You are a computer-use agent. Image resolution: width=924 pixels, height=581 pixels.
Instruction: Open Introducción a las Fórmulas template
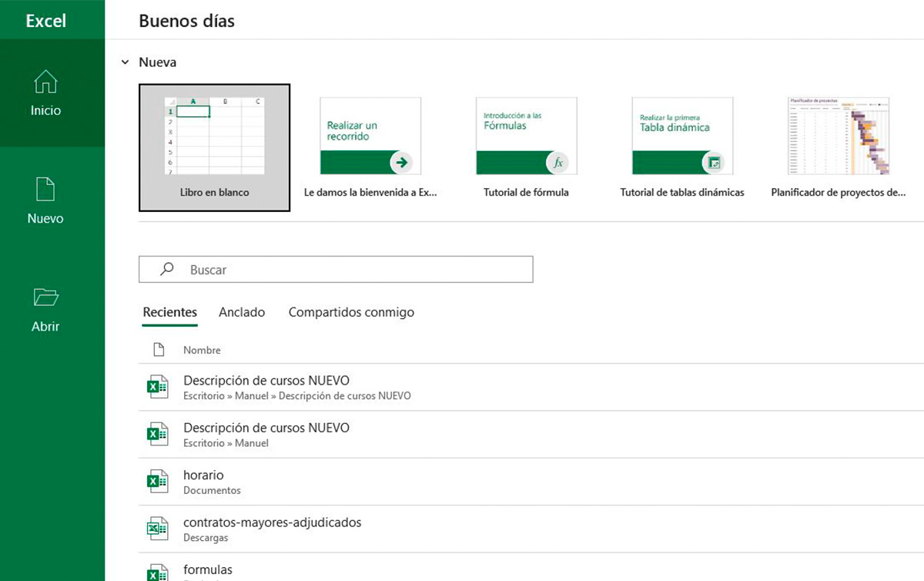(527, 136)
